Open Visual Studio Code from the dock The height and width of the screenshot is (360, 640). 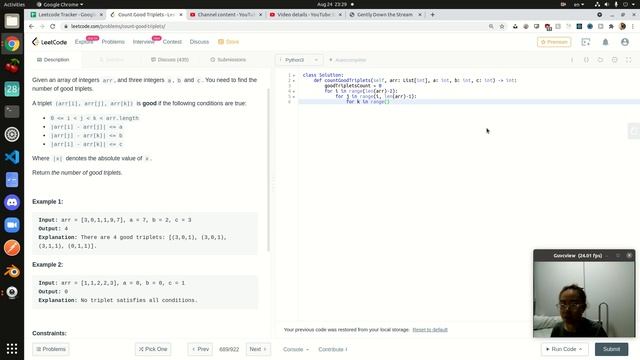tap(12, 157)
